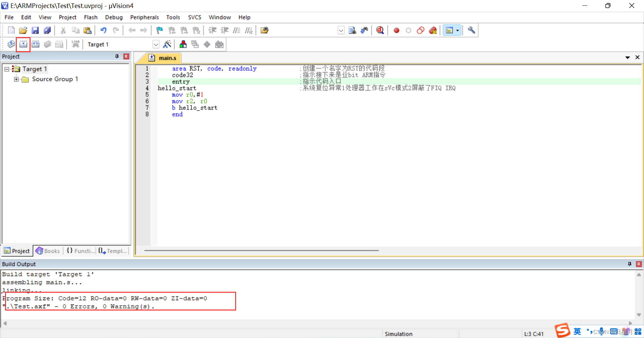Switch to the Functions tab
The image size is (644, 338).
(x=80, y=251)
